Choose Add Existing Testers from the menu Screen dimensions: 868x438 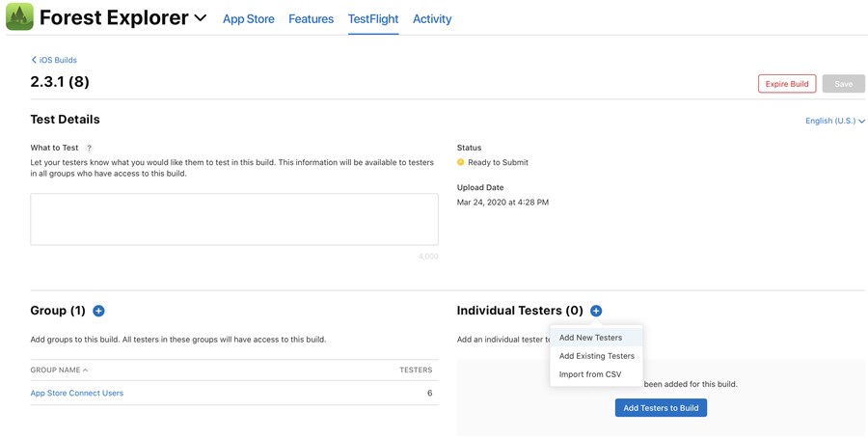[x=596, y=356]
